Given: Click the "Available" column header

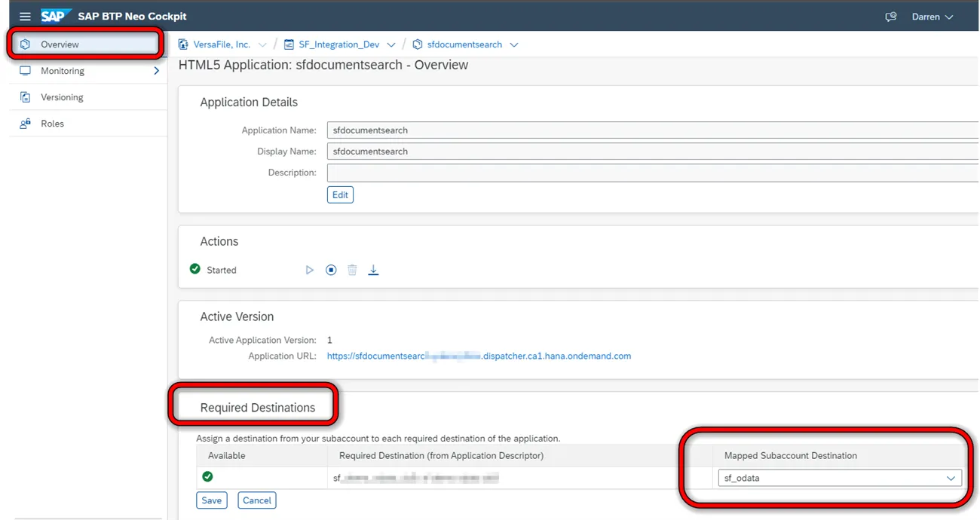Looking at the screenshot, I should coord(227,456).
